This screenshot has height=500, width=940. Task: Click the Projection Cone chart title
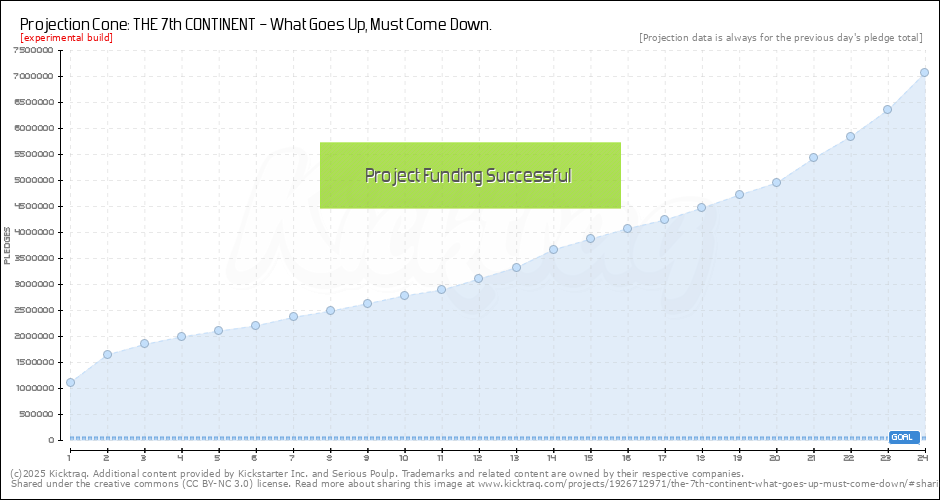click(255, 23)
